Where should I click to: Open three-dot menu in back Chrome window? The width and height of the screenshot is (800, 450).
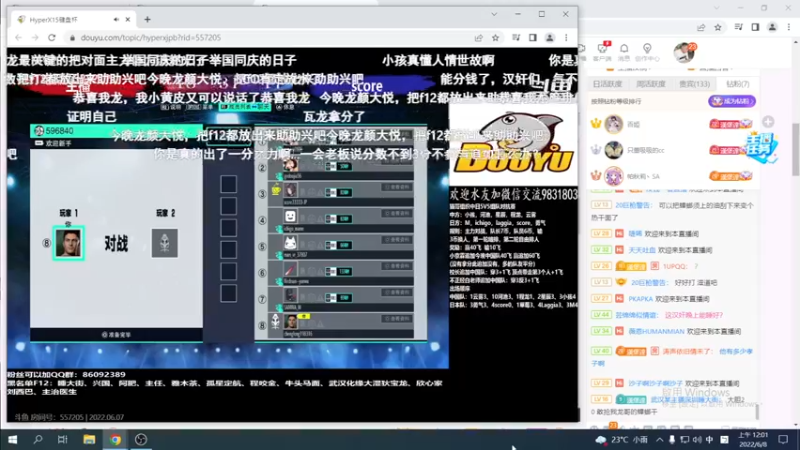(789, 27)
